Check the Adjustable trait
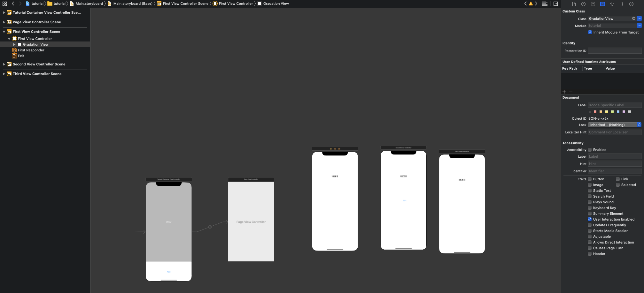The image size is (644, 293). pos(590,237)
